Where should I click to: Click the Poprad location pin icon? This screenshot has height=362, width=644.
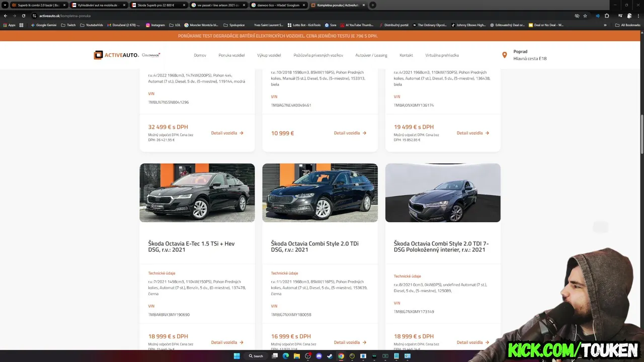tap(505, 55)
